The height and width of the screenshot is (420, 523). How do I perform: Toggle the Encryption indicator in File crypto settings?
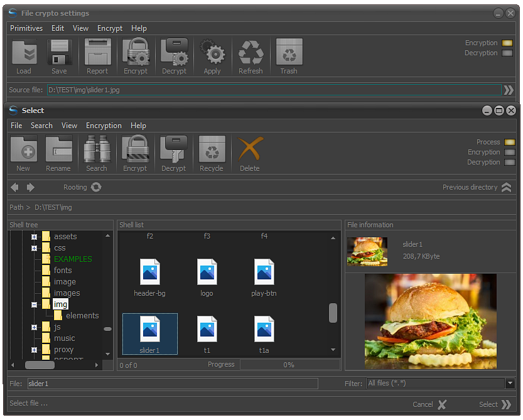pyautogui.click(x=507, y=43)
